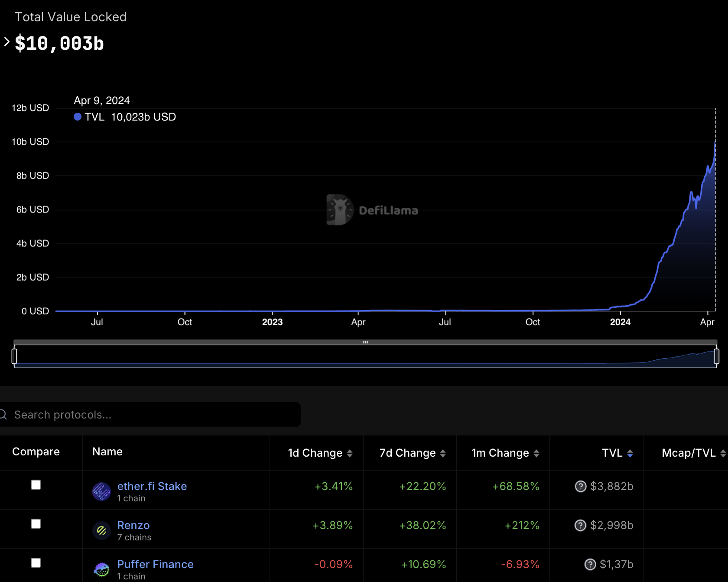This screenshot has height=582, width=728.
Task: Click the '$2,998b' TVL value
Action: [612, 525]
